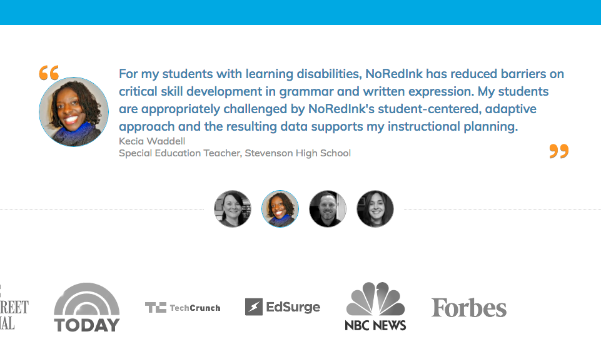
Task: Click the TechCrunch 'TC' logo mark
Action: tap(156, 307)
